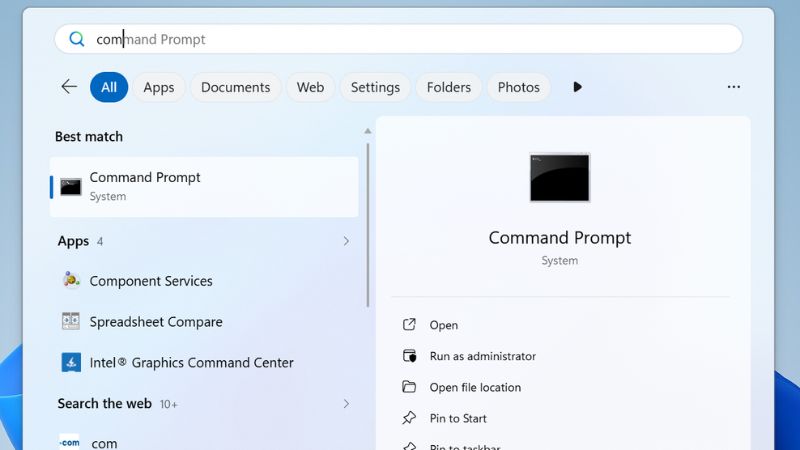Click the Open file location folder icon
800x450 pixels.
[409, 387]
